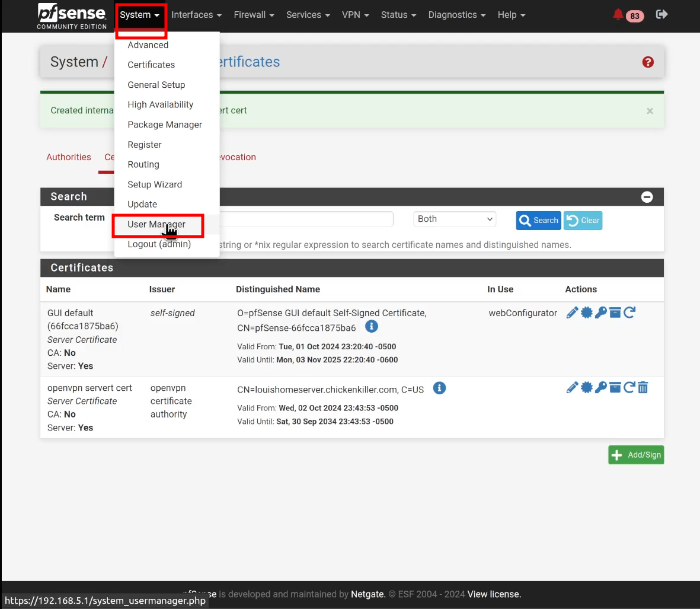Click the GUI default (66fcca1875ba6) name
Screen dimensions: 700x609
[83, 320]
